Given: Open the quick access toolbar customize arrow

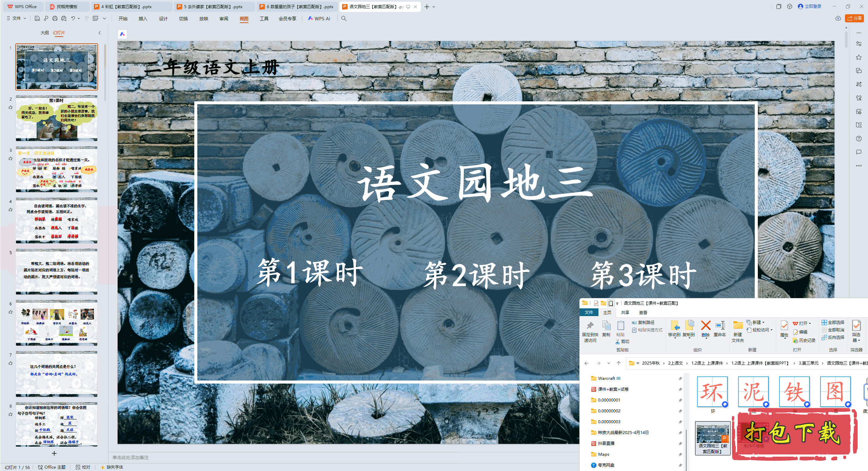Looking at the screenshot, I should [x=104, y=18].
